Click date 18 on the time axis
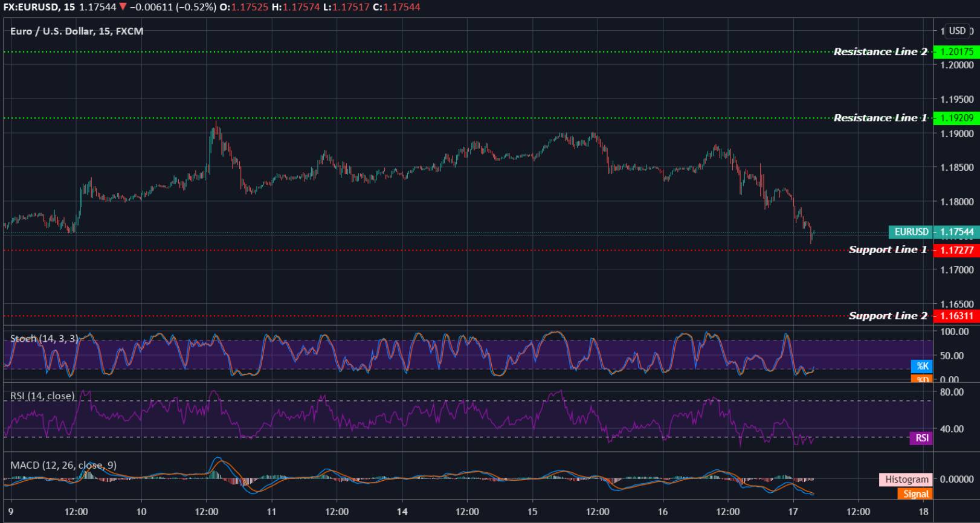Image resolution: width=980 pixels, height=523 pixels. pyautogui.click(x=924, y=512)
